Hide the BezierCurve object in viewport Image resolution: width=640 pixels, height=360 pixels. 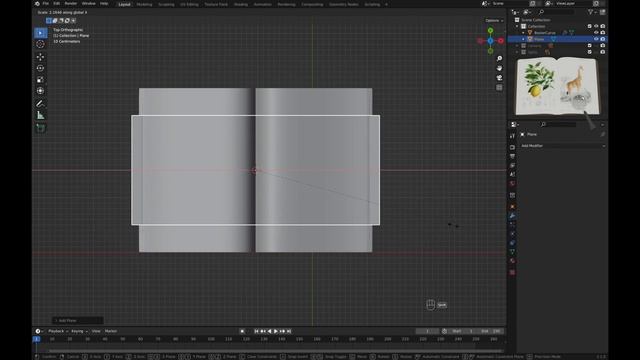(596, 33)
